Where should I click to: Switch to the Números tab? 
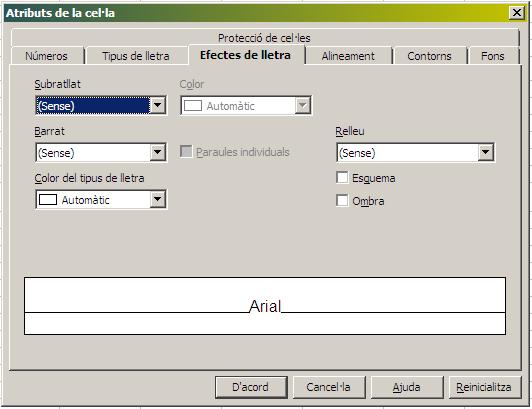pyautogui.click(x=47, y=56)
